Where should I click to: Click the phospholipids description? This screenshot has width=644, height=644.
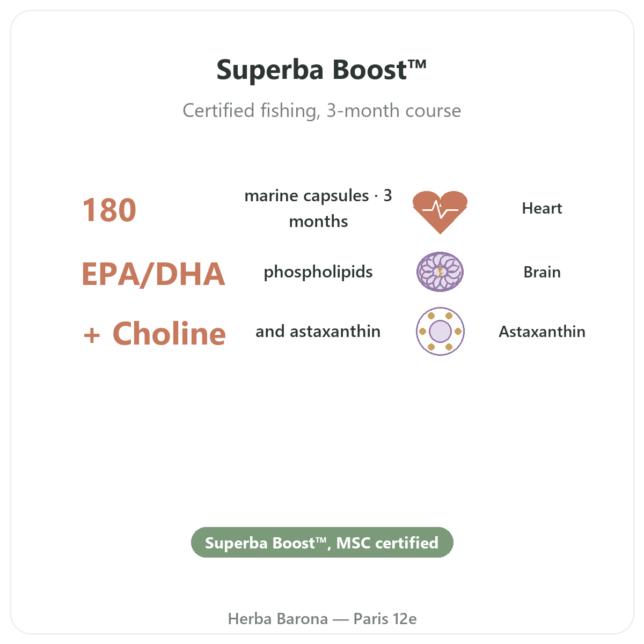click(x=318, y=272)
